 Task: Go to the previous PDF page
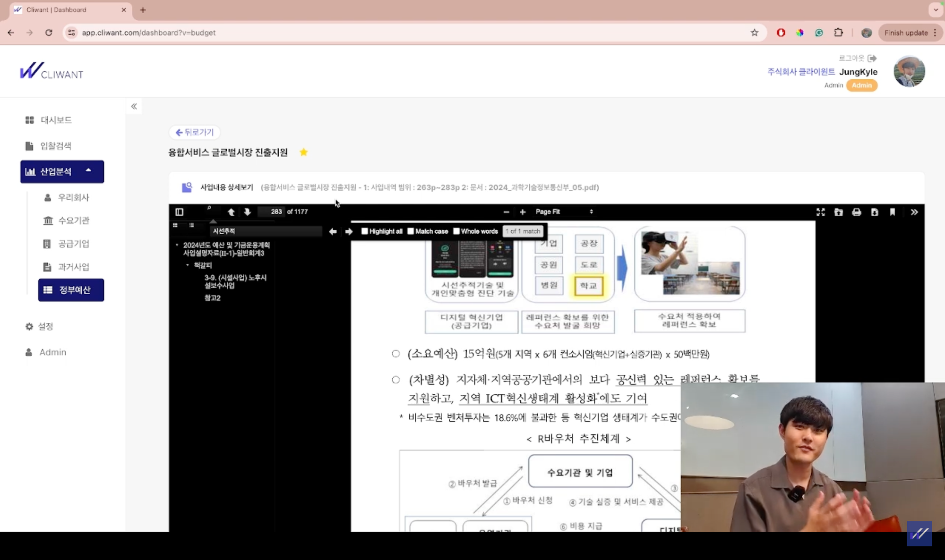[x=231, y=212]
